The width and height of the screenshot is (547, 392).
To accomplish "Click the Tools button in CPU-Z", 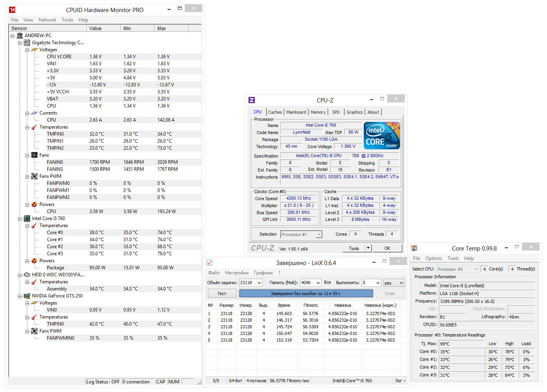I will click(x=354, y=248).
